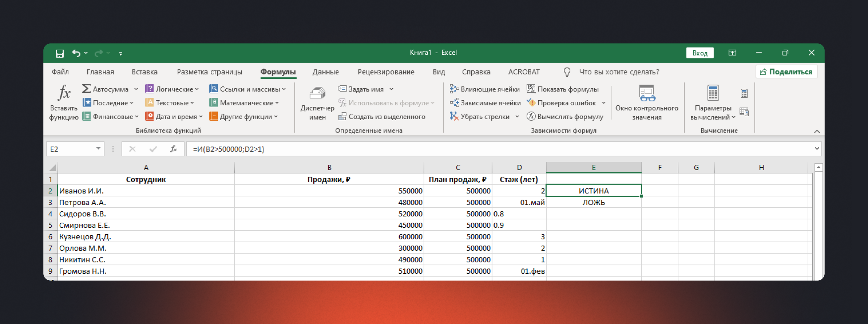This screenshot has height=324, width=868.
Task: Click the Вход sign-in button
Action: pos(700,53)
